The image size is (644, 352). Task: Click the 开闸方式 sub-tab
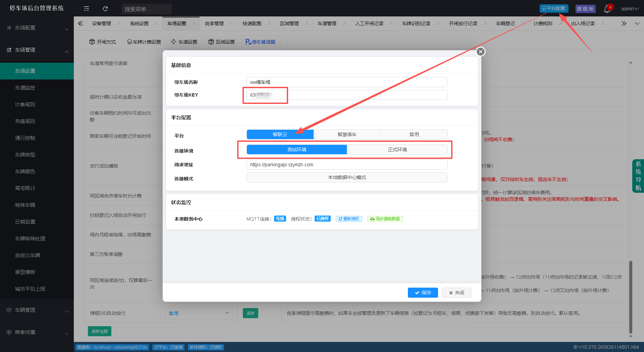click(103, 42)
